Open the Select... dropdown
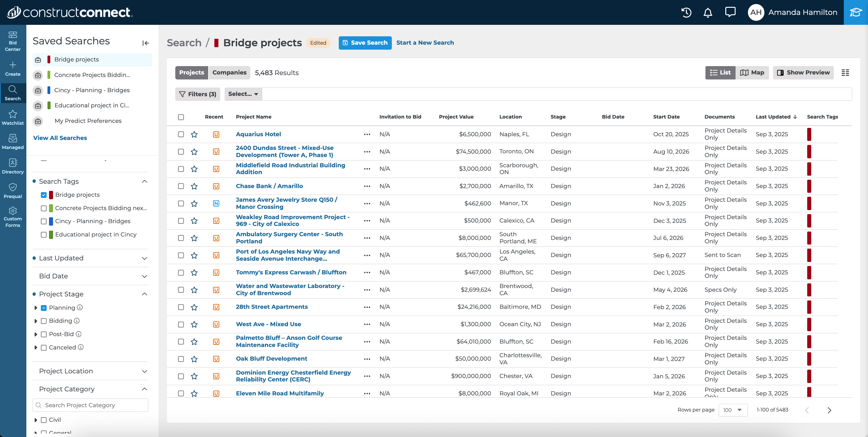This screenshot has height=437, width=868. 243,94
